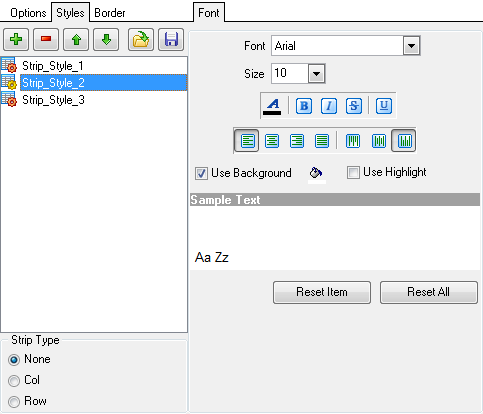Select Strip_Style_2 in list
Image resolution: width=483 pixels, height=414 pixels.
[103, 83]
